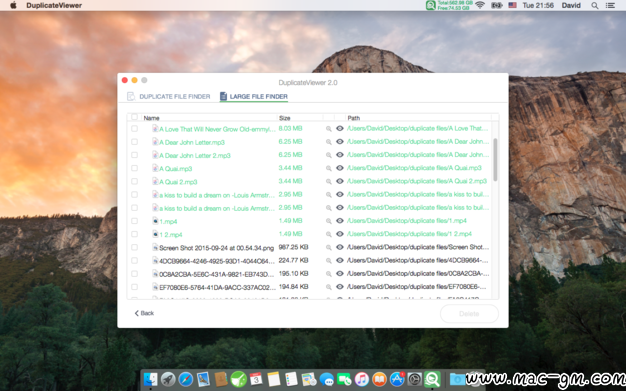The height and width of the screenshot is (391, 626).
Task: Open App Store from the dock
Action: (x=397, y=379)
